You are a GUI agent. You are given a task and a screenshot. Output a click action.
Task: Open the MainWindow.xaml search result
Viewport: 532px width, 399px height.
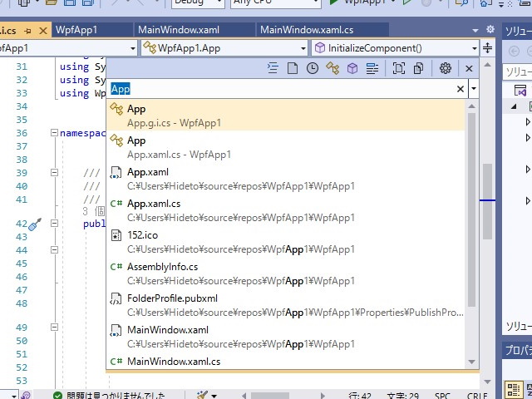285,336
